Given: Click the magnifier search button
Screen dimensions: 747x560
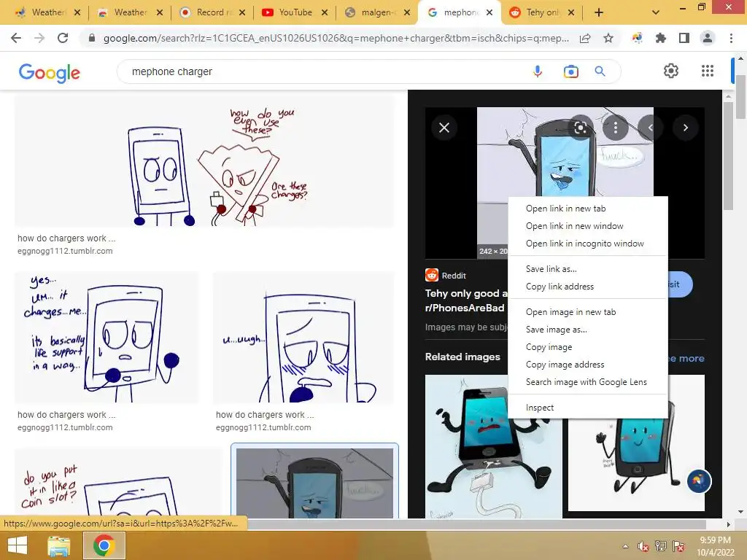Looking at the screenshot, I should point(600,71).
